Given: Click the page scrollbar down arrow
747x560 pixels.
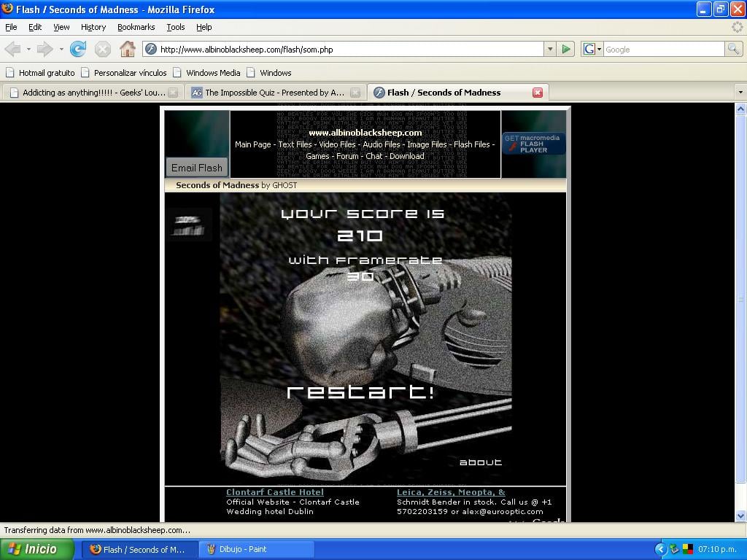Looking at the screenshot, I should [740, 516].
